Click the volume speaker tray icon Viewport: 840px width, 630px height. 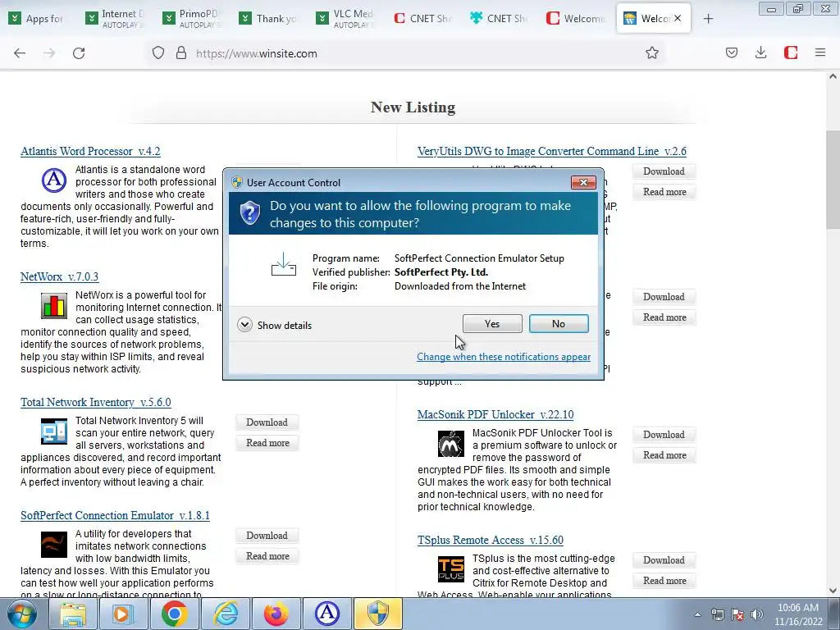pyautogui.click(x=757, y=614)
